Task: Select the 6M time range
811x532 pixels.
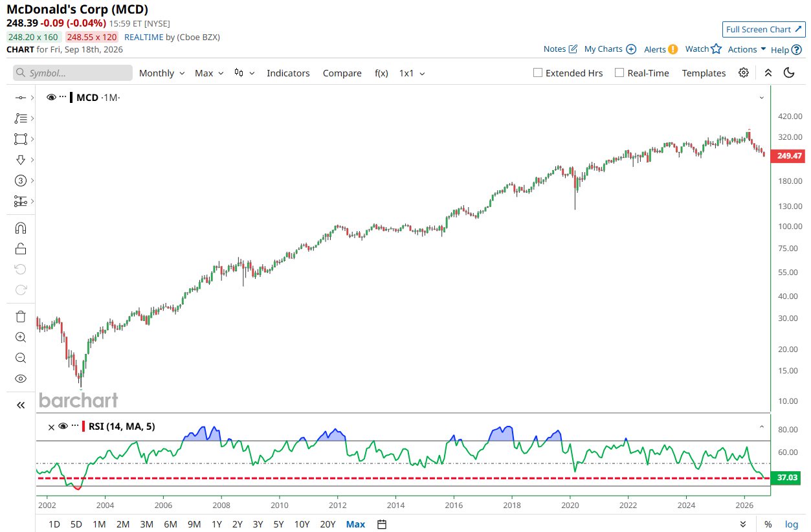Action: coord(170,524)
